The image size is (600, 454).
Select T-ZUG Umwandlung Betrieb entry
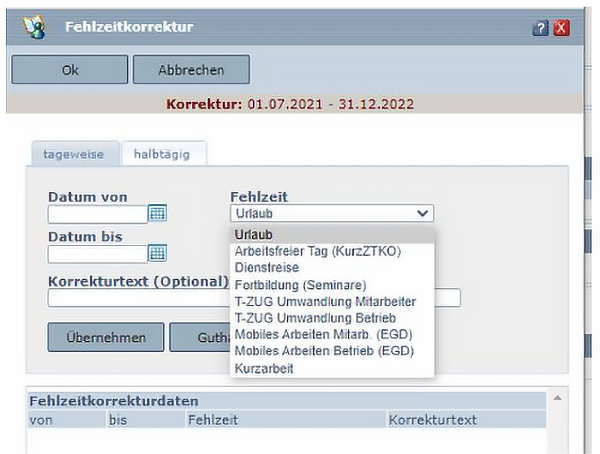tap(314, 318)
